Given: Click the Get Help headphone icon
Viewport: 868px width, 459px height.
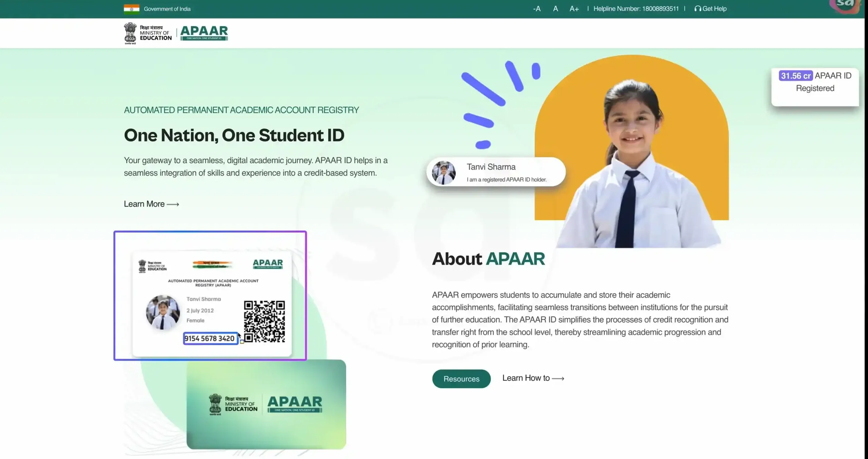Looking at the screenshot, I should (698, 8).
